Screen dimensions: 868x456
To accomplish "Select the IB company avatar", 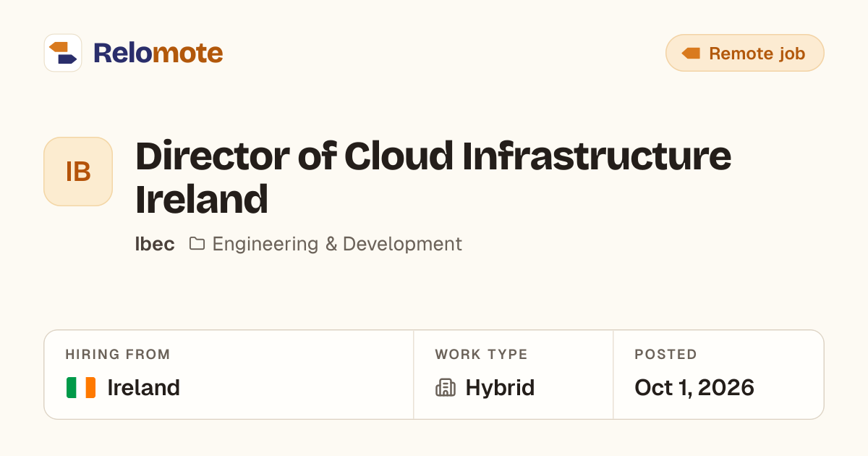I will coord(78,172).
